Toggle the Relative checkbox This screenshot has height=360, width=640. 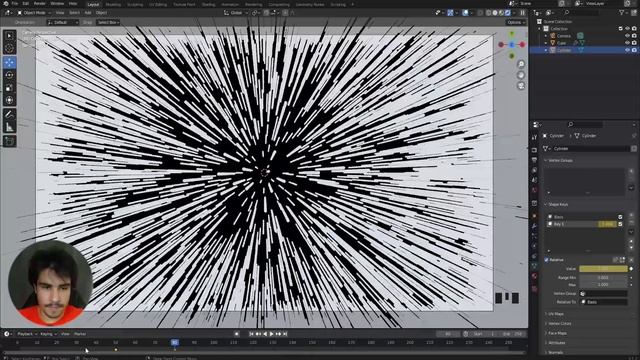547,260
